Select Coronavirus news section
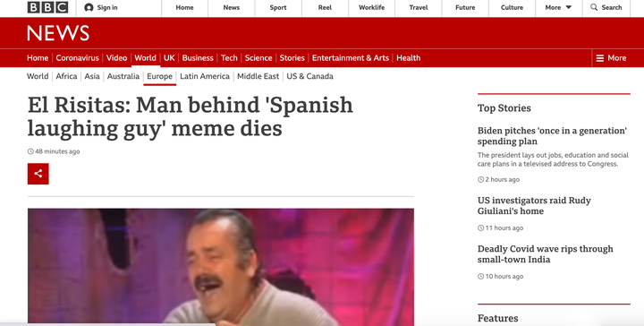Image resolution: width=644 pixels, height=326 pixels. click(x=77, y=58)
